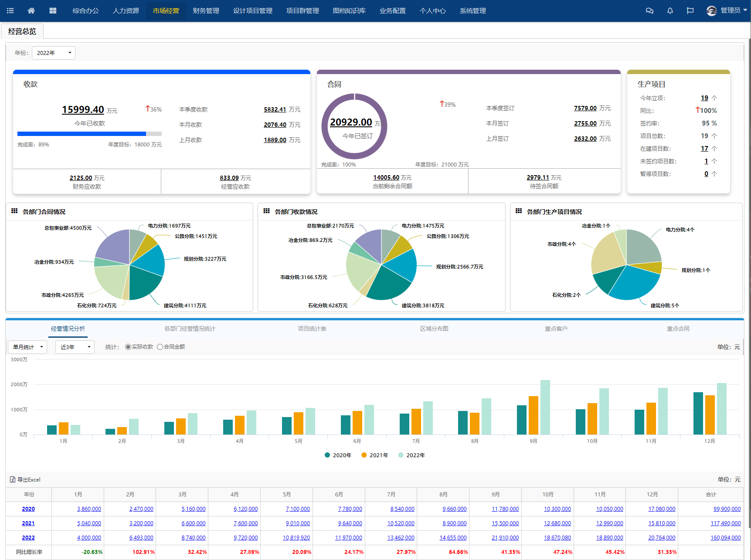Select the 实际收款 radio button
Screen dimensions: 751x560
tap(128, 347)
